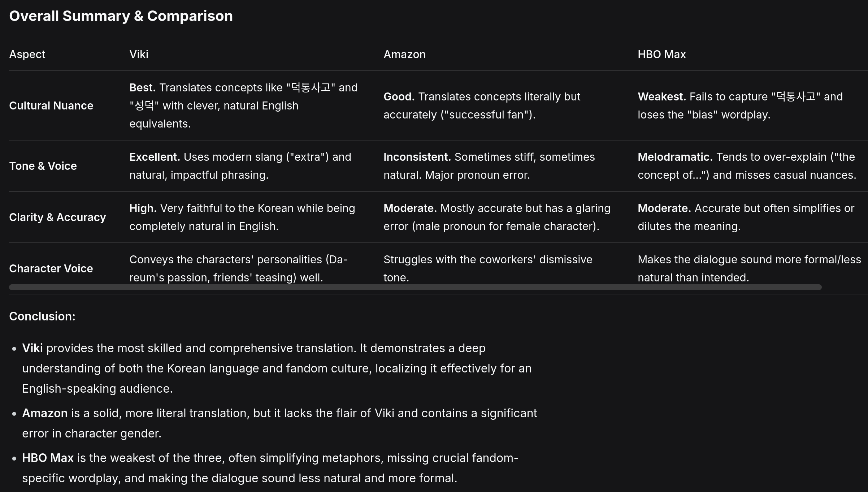The height and width of the screenshot is (492, 868).
Task: Click the table's horizontal scrollbar thumb
Action: pos(415,287)
